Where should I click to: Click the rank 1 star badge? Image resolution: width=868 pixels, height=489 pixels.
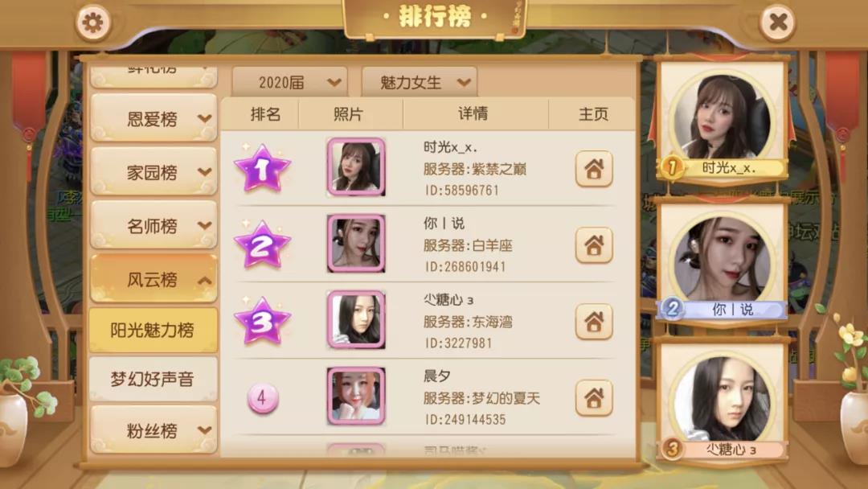pyautogui.click(x=262, y=168)
